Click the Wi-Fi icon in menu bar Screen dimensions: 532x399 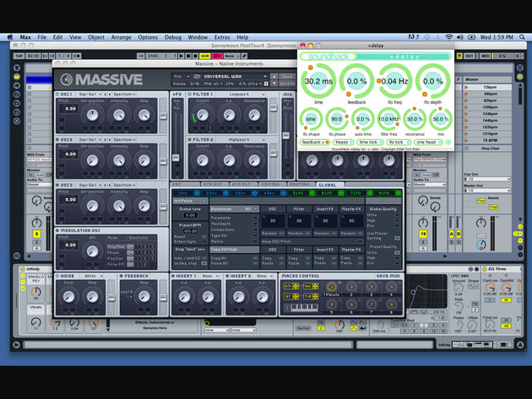pyautogui.click(x=449, y=37)
